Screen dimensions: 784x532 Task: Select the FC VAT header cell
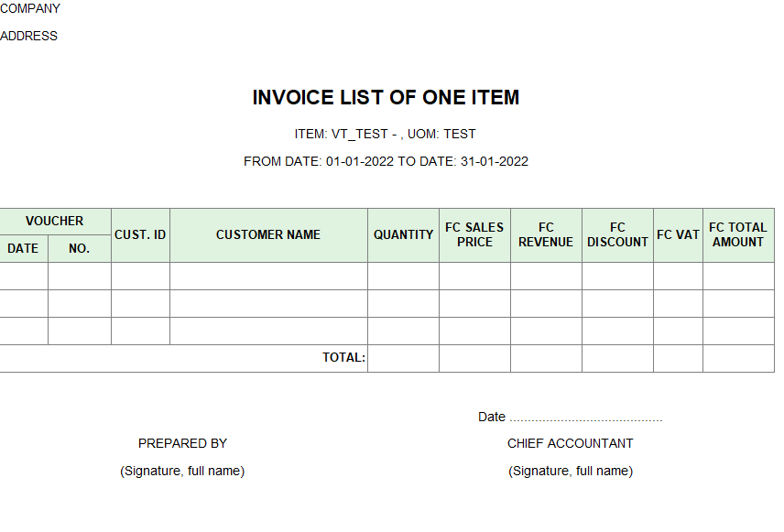pos(678,235)
